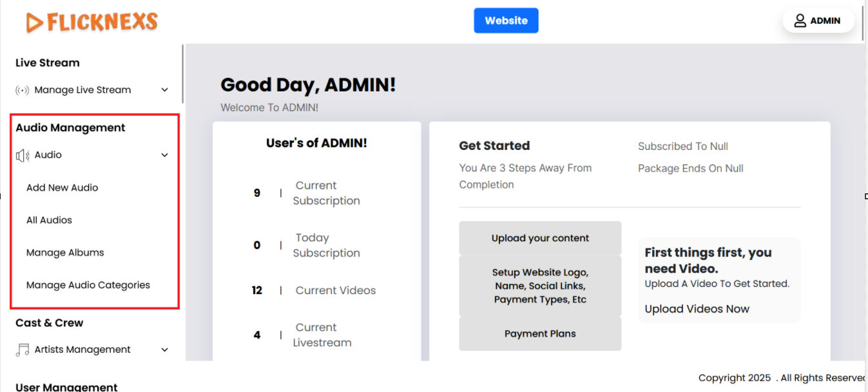Click the admin user profile icon
This screenshot has height=392, width=868.
coord(800,21)
